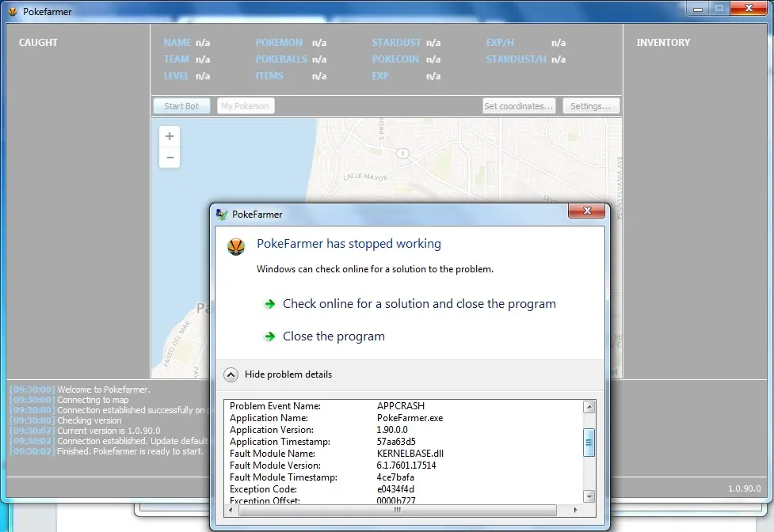Click the TEAM stat label
This screenshot has height=532, width=774.
[176, 59]
